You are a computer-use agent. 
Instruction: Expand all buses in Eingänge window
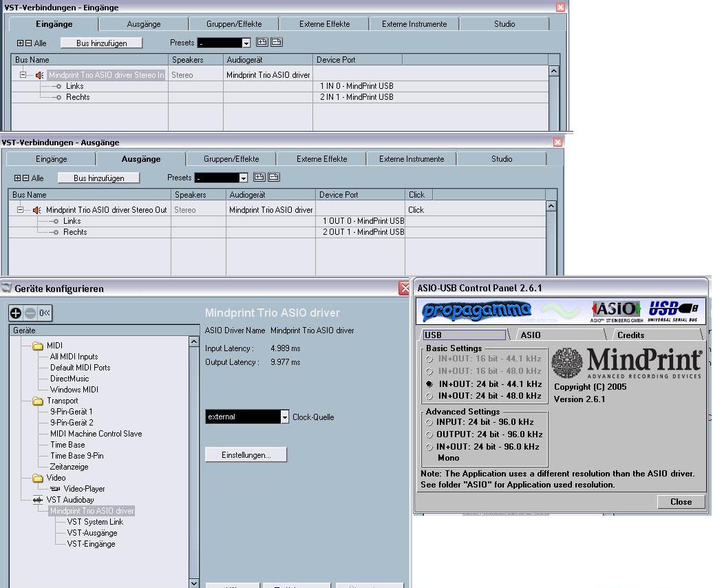click(20, 43)
